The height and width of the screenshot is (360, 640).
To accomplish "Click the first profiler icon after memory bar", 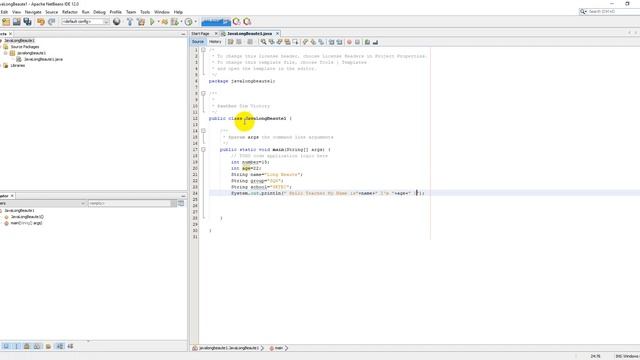I will coord(236,22).
